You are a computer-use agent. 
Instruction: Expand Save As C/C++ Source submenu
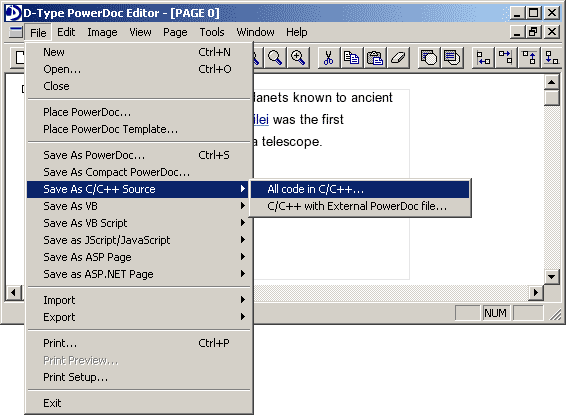pos(137,189)
